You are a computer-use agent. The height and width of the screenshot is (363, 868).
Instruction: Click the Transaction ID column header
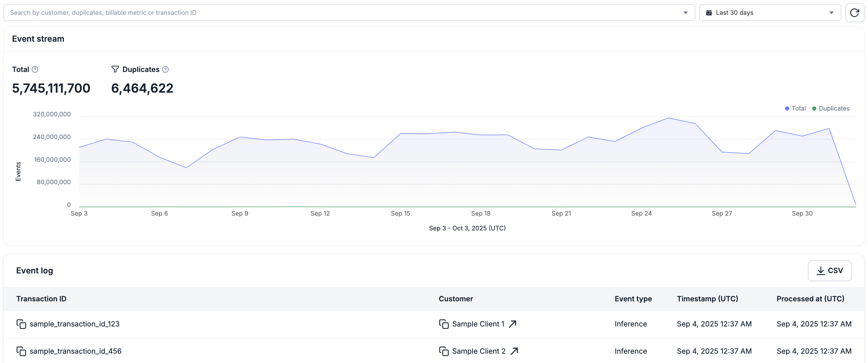tap(41, 299)
